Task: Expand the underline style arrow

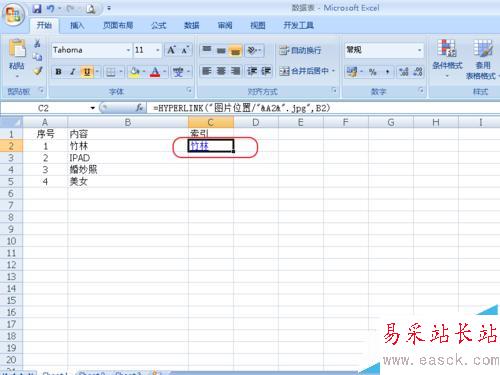Action: tap(97, 72)
